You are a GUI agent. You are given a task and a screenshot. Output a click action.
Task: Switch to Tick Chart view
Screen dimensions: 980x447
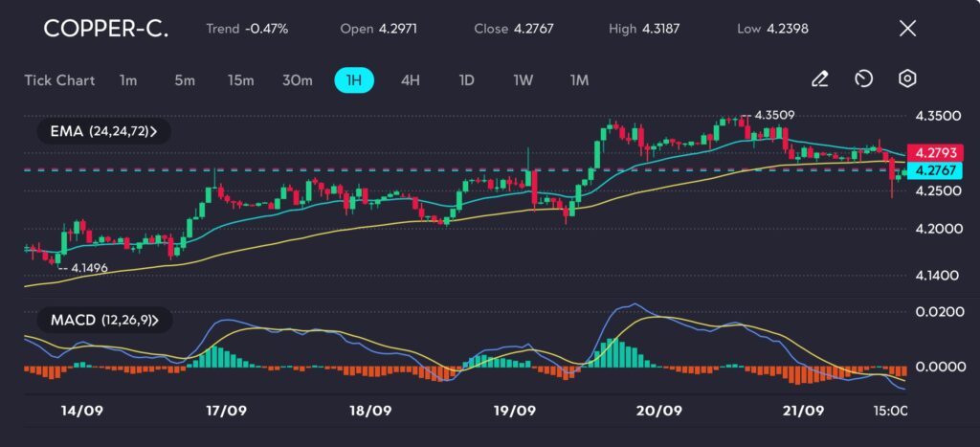tap(60, 80)
